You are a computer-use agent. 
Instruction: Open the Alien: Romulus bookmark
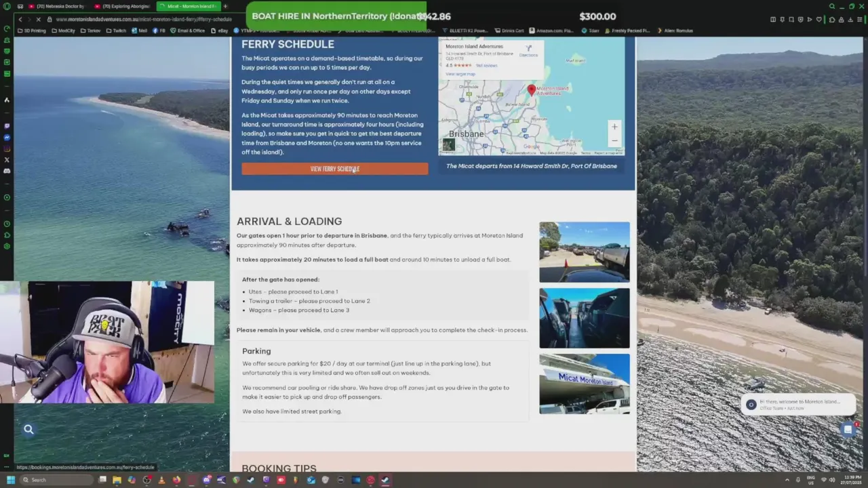point(675,30)
